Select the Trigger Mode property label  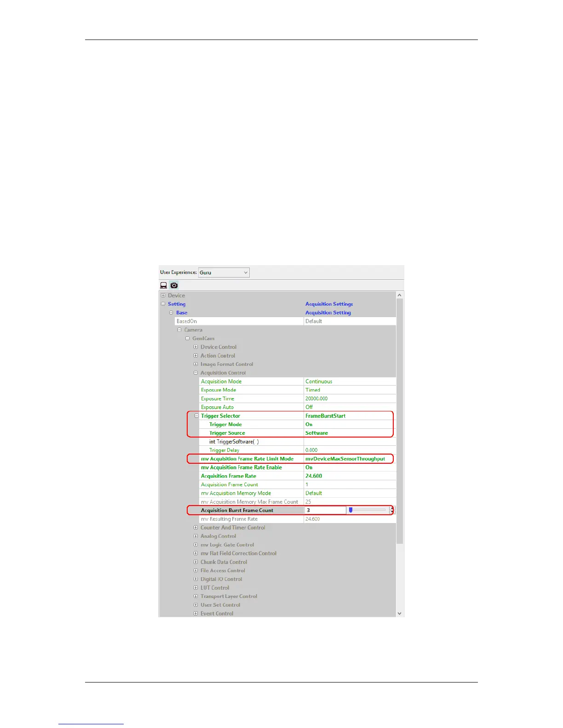click(x=225, y=424)
